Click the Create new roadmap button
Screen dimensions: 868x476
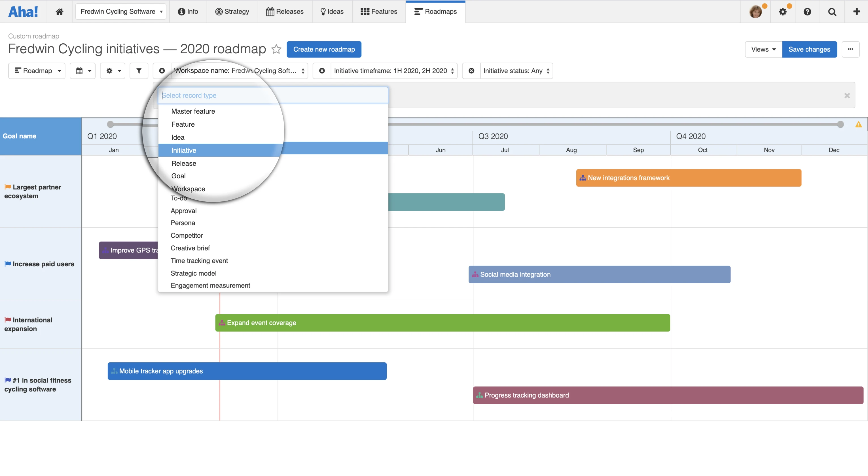coord(324,49)
